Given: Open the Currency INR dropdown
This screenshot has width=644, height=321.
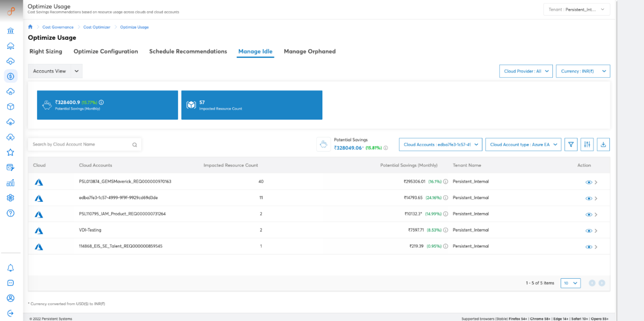Looking at the screenshot, I should 583,71.
